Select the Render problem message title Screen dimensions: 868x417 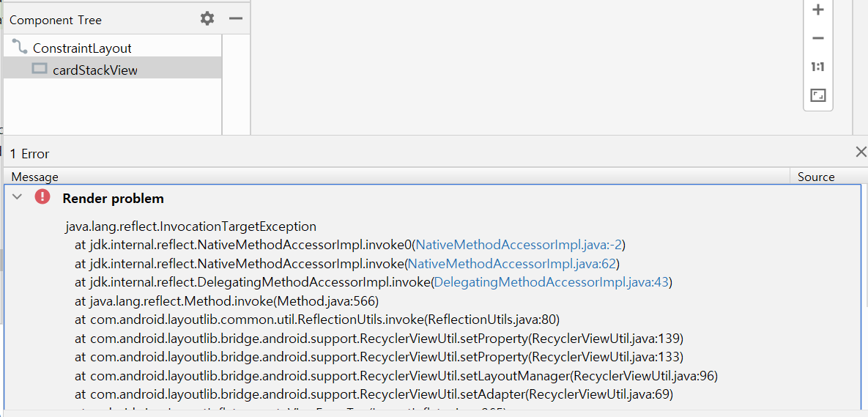[x=113, y=199]
